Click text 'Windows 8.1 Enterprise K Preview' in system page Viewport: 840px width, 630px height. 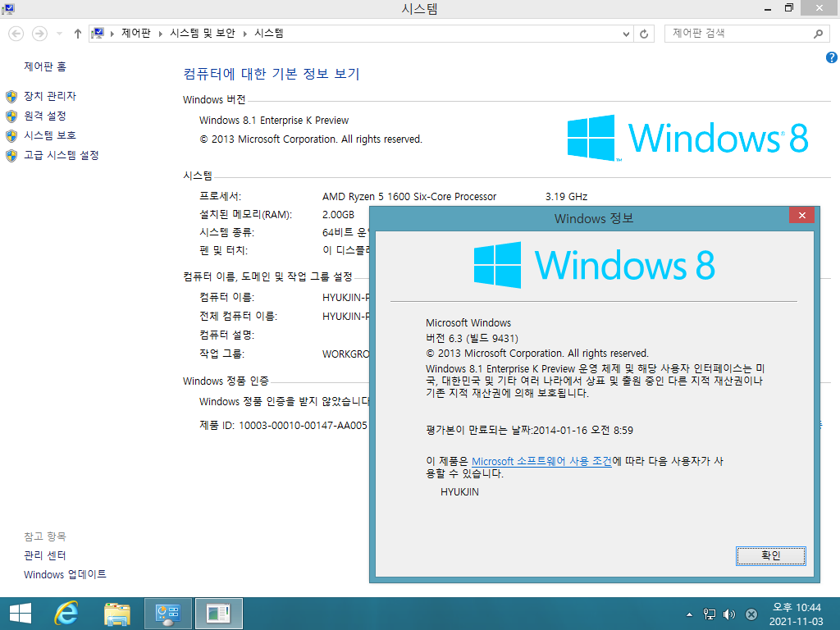click(274, 120)
